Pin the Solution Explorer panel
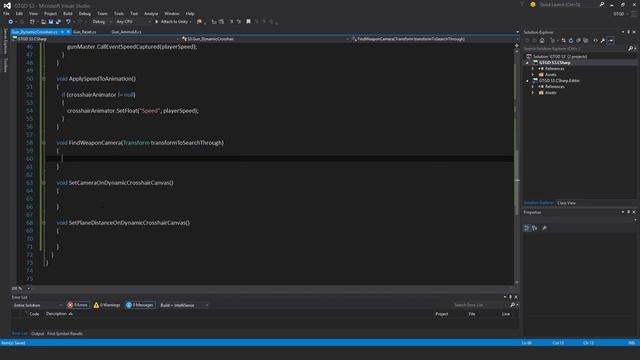This screenshot has width=640, height=360. [629, 32]
